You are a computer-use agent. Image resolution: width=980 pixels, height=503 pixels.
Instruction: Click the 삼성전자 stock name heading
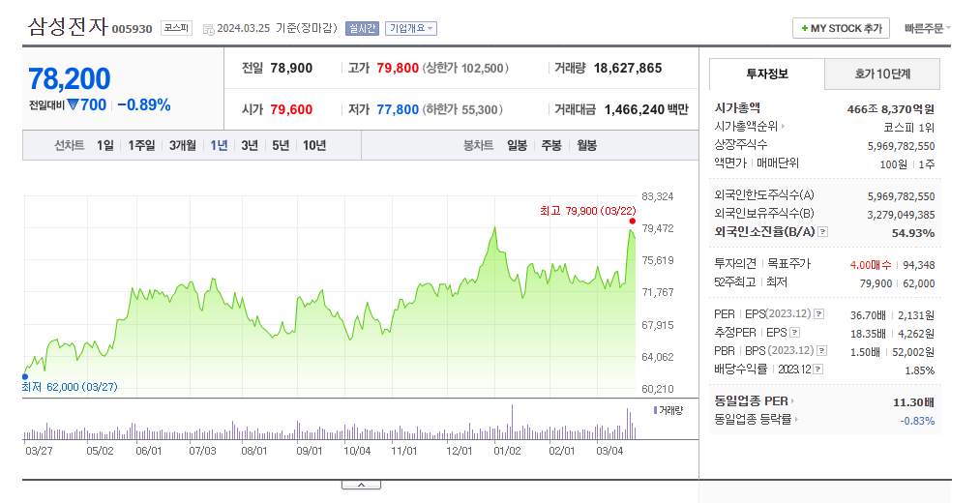68,27
